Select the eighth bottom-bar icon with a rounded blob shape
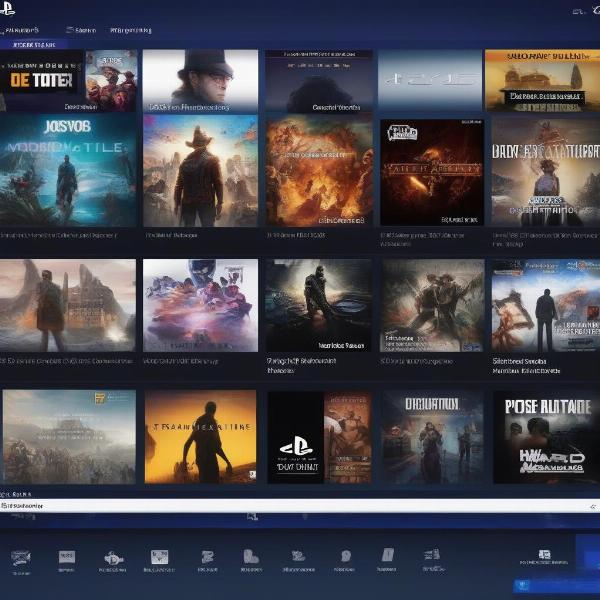The width and height of the screenshot is (600, 600). point(346,556)
